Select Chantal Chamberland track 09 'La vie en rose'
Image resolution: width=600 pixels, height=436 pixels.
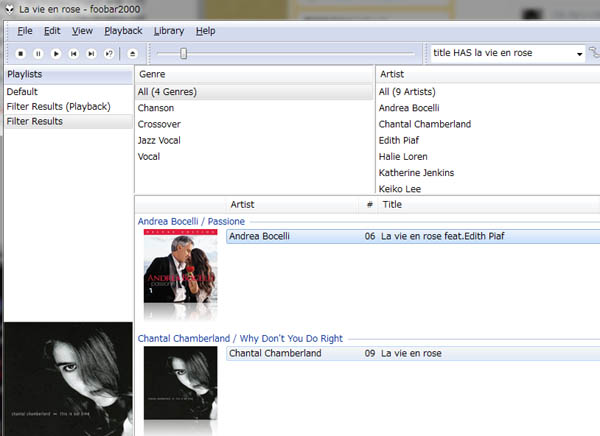[x=413, y=354]
